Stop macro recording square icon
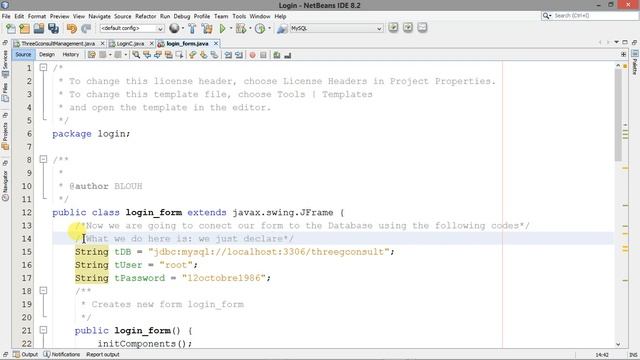This screenshot has width=640, height=360. click(x=263, y=55)
